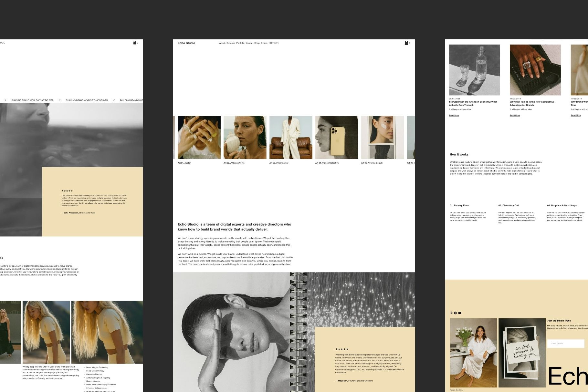
Task: Click the five-star rating above Sofia Andersson's quote
Action: coord(67,191)
